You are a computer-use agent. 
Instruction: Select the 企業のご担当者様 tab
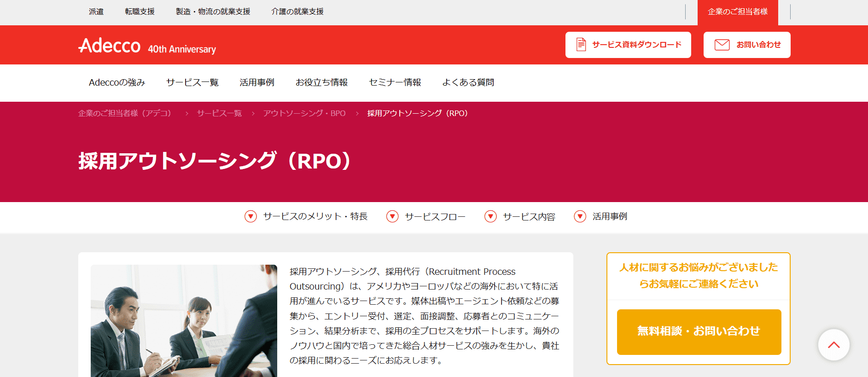coord(738,12)
